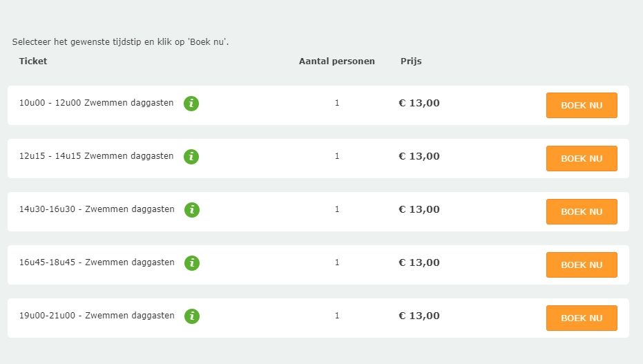Select the 16u45-18u45 Zwemmen daggasten ticket name
The height and width of the screenshot is (364, 643).
click(97, 262)
